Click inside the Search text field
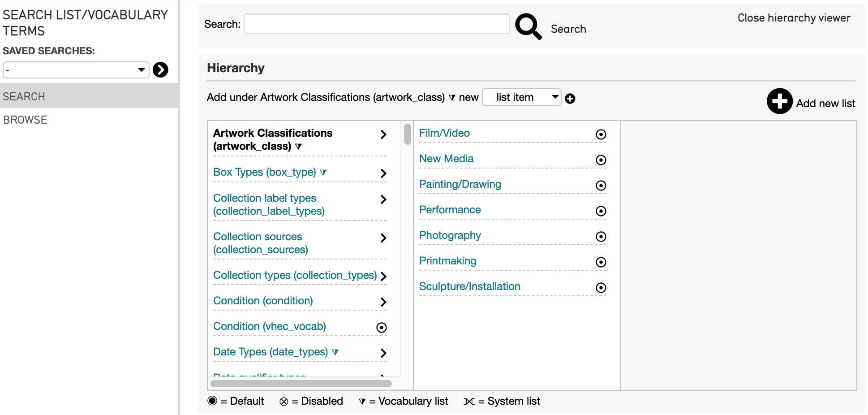 (376, 24)
